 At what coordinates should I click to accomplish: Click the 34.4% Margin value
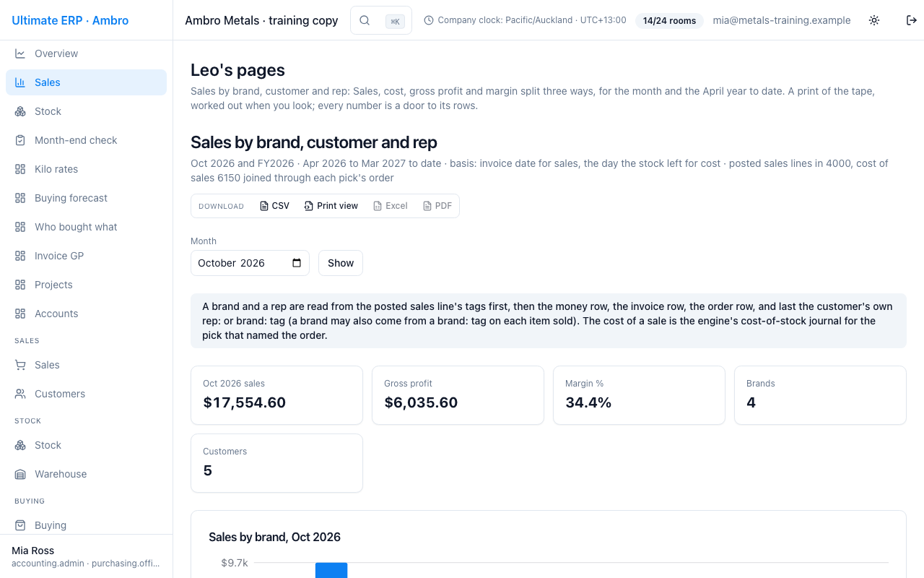[588, 402]
